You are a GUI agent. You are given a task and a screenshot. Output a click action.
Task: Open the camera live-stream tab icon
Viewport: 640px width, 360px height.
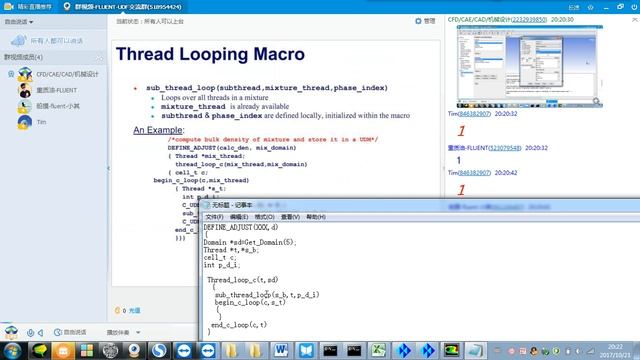pyautogui.click(x=9, y=7)
